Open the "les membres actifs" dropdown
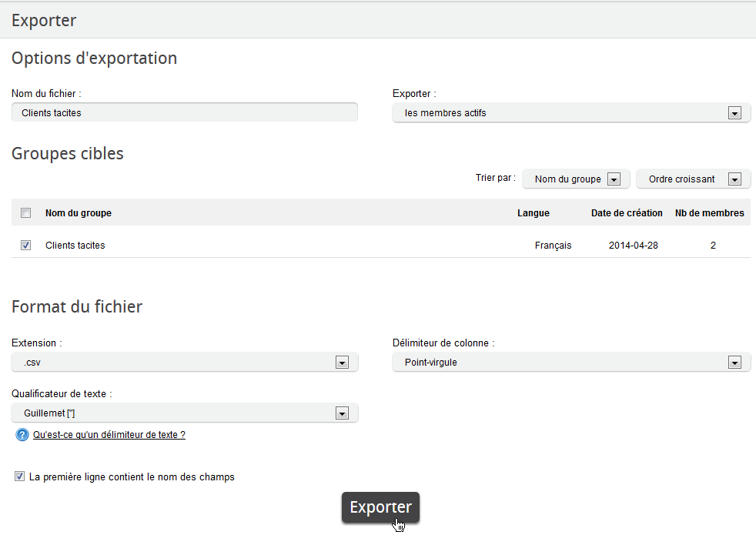This screenshot has height=545, width=756. 571,113
